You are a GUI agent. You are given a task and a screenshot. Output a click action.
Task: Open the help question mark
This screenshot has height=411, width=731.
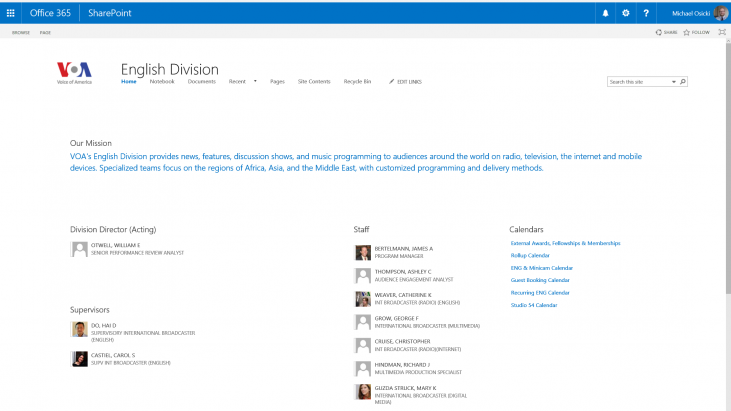click(x=646, y=13)
